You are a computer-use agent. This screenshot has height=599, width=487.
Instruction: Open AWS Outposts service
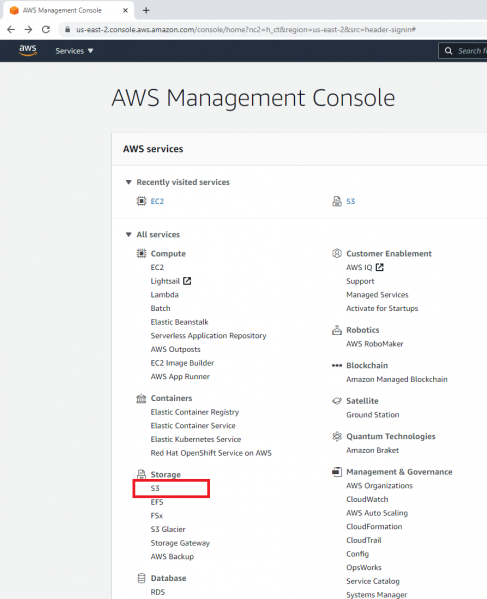pos(175,349)
